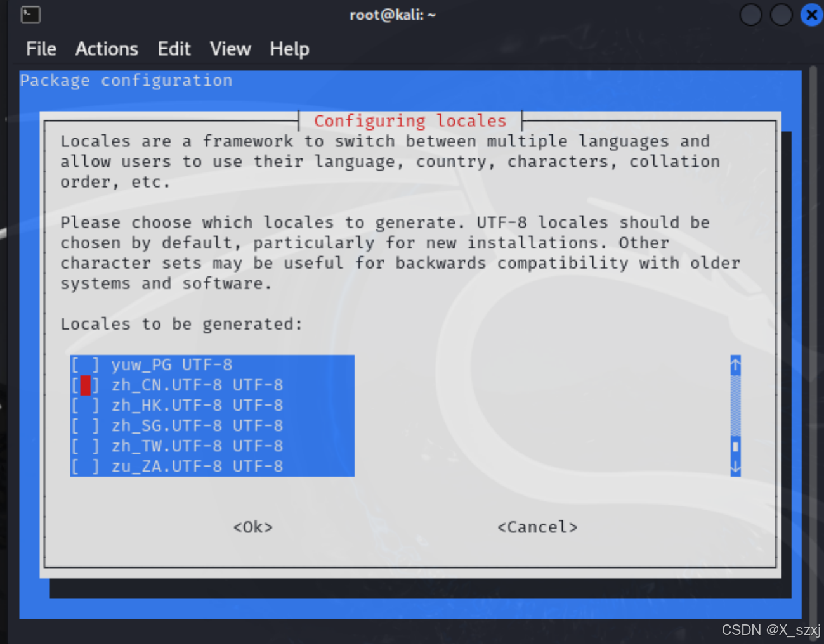Open the Actions menu
Viewport: 824px width, 644px height.
pos(107,49)
